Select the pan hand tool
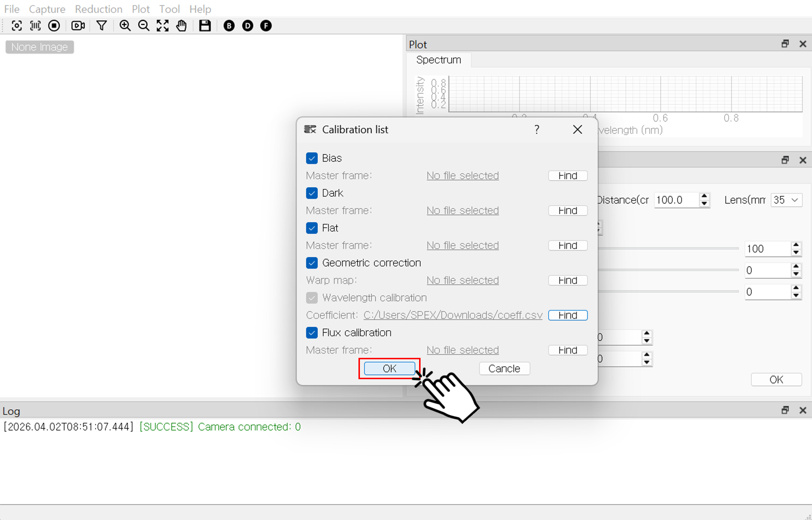Screen dimensions: 812x520 [x=181, y=26]
